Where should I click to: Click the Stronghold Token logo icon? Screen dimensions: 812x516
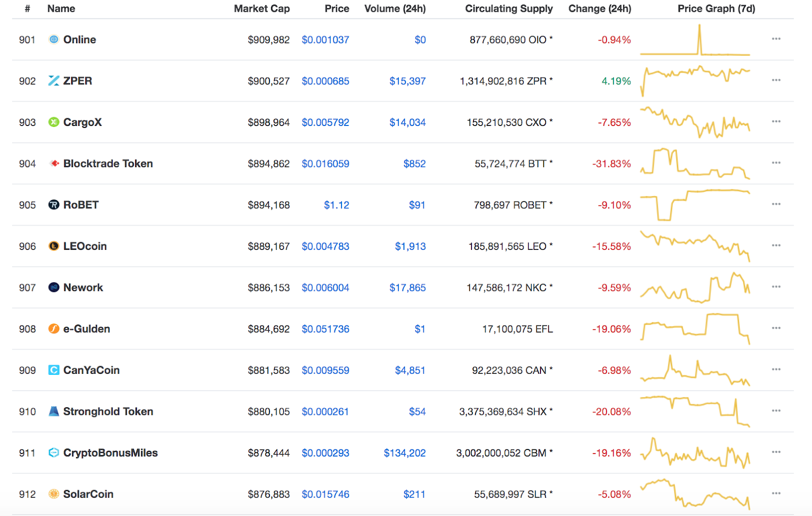point(54,411)
